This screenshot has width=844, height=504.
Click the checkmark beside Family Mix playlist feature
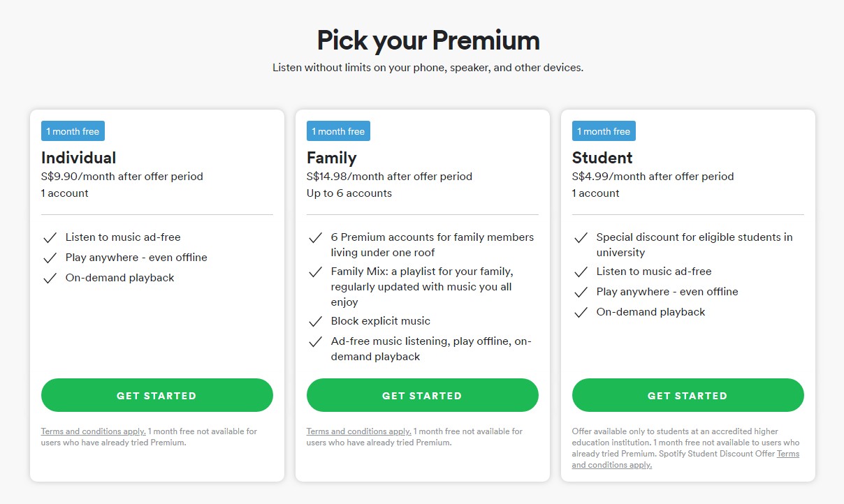tap(315, 272)
